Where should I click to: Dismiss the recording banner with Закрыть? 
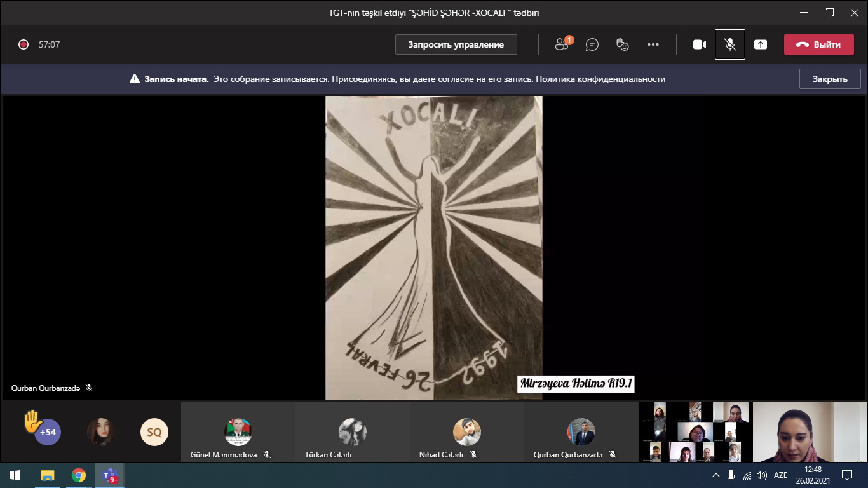point(829,79)
